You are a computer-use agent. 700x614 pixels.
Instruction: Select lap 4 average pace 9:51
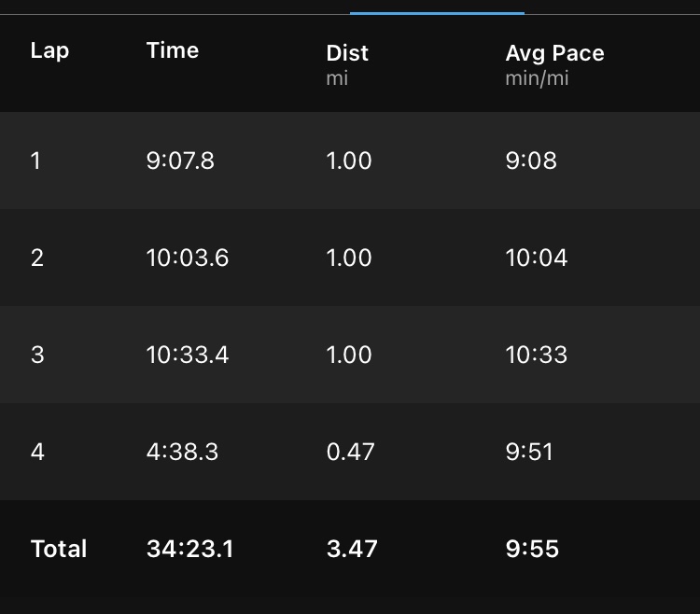click(x=529, y=452)
